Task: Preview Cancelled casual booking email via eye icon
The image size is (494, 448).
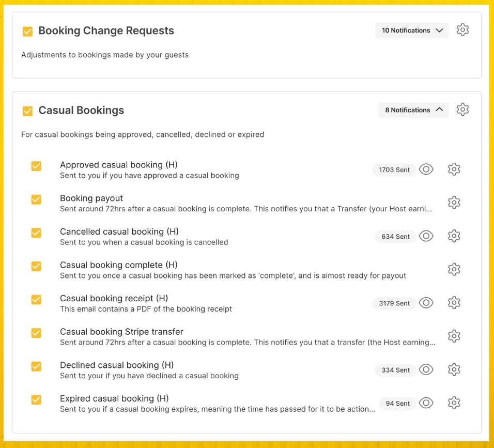Action: 426,236
